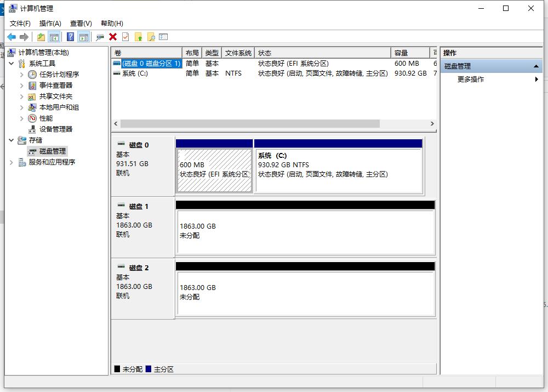The height and width of the screenshot is (392, 548).
Task: Select 设备管理器 in the tree
Action: click(x=56, y=129)
